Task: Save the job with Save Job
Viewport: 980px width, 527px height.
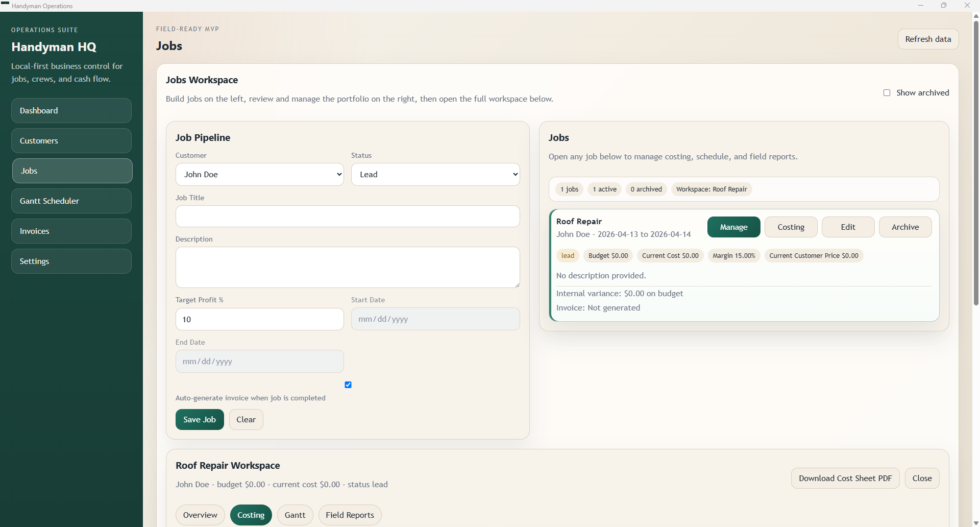Action: tap(200, 419)
